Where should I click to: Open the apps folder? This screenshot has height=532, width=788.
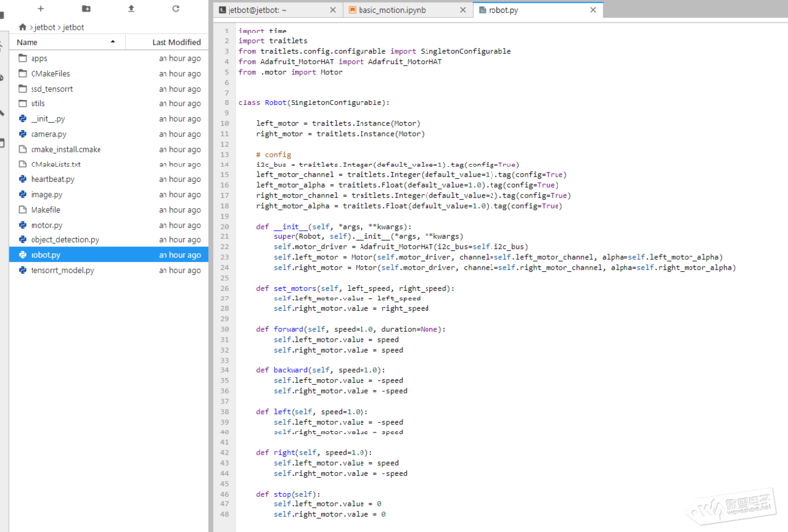(108, 58)
